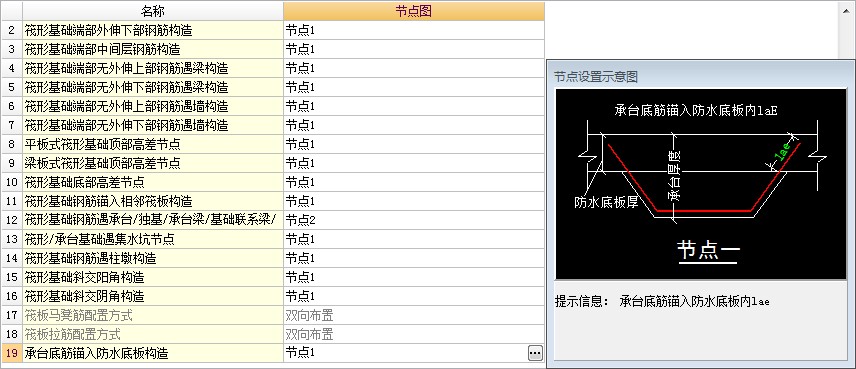Select row 2 筏形基础端部外伸下部钢筋构造
Screen dimensions: 856x369
tap(153, 31)
